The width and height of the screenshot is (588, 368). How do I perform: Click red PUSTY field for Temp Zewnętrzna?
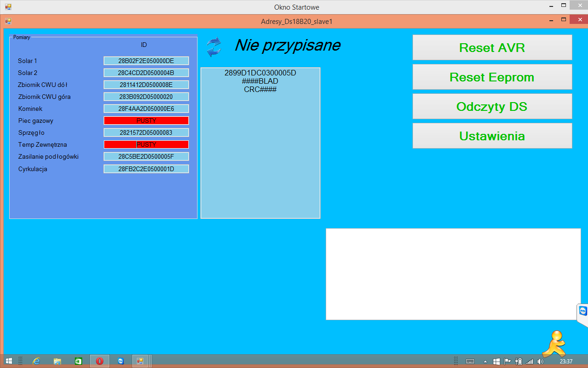point(146,144)
